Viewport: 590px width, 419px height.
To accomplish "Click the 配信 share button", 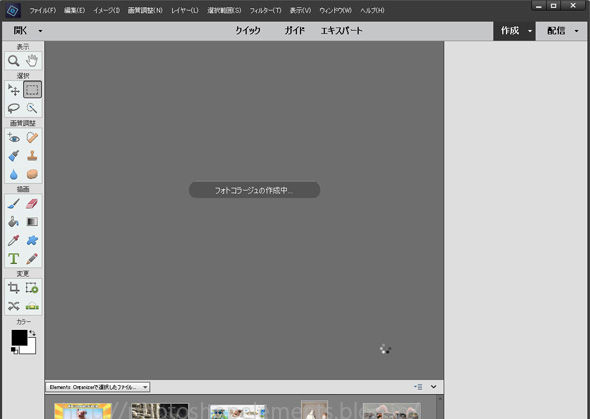I will coord(556,31).
